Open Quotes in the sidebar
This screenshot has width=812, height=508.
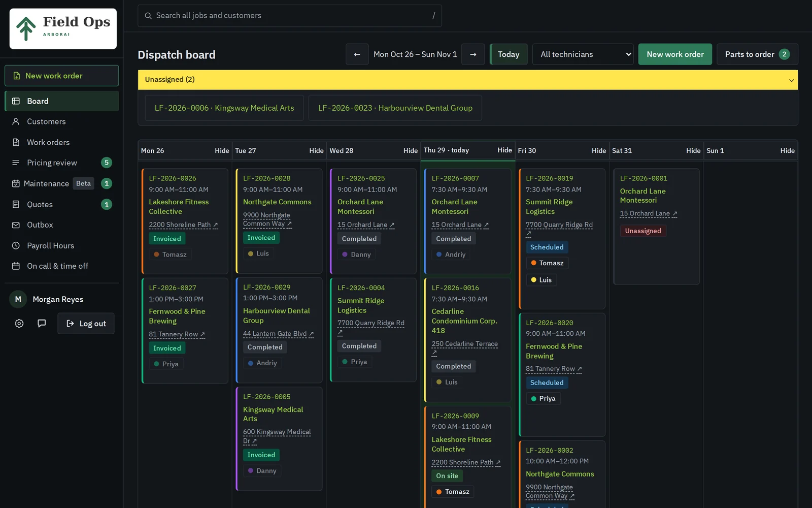pos(62,204)
